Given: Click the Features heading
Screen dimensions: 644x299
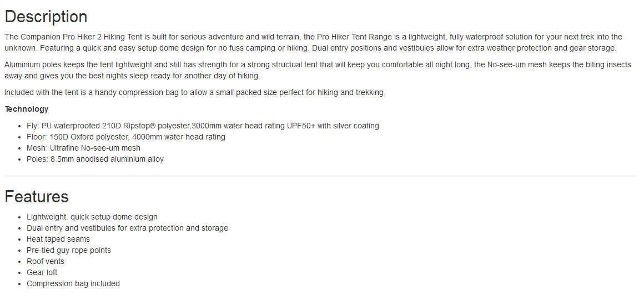Looking at the screenshot, I should (x=37, y=197).
